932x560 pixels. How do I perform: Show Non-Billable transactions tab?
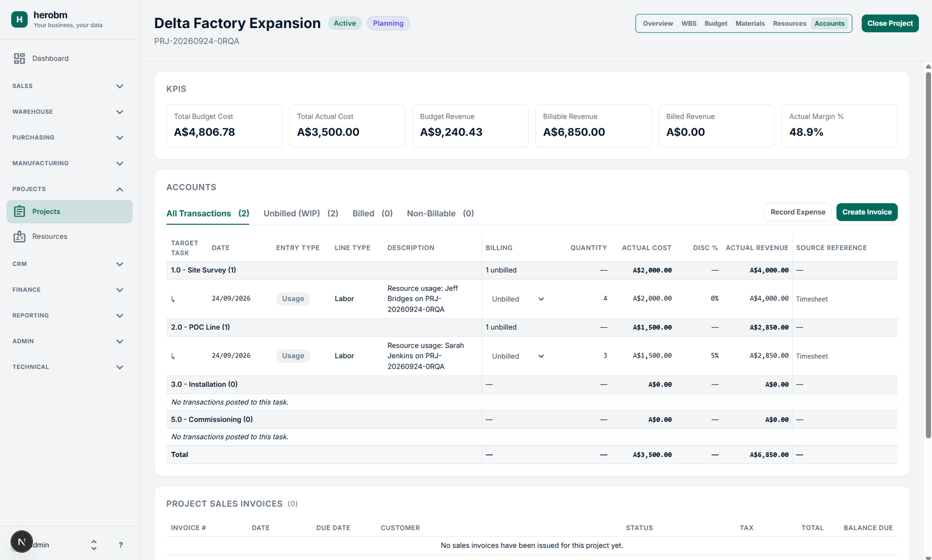click(440, 214)
